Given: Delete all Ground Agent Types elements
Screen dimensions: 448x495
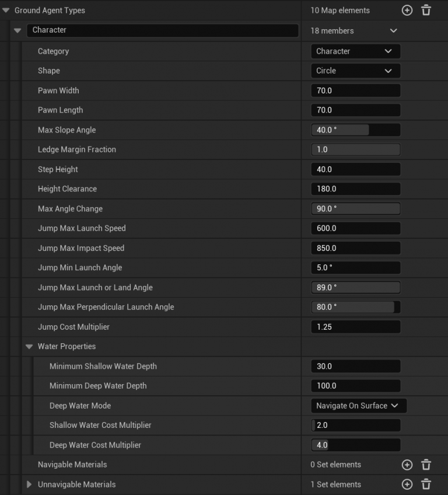Looking at the screenshot, I should (426, 11).
